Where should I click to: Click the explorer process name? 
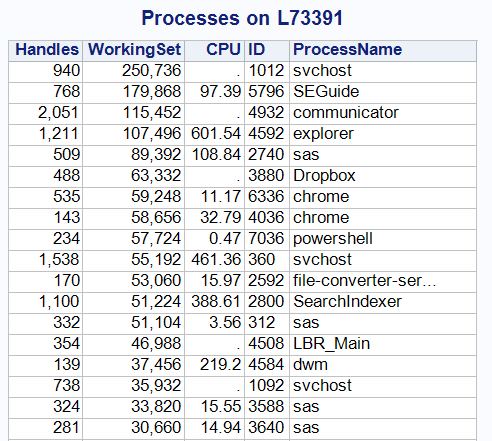(x=323, y=134)
